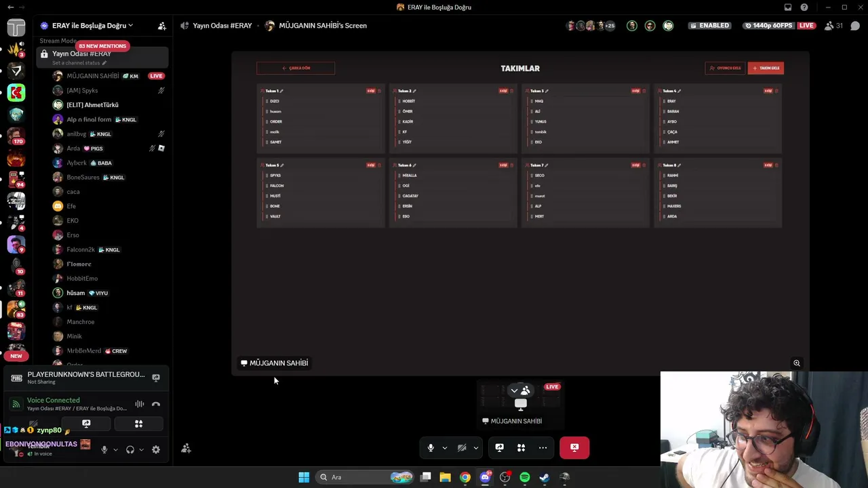Image resolution: width=868 pixels, height=488 pixels.
Task: Select user MÜJGANIN SAHİBİ in voice list
Action: (x=108, y=76)
